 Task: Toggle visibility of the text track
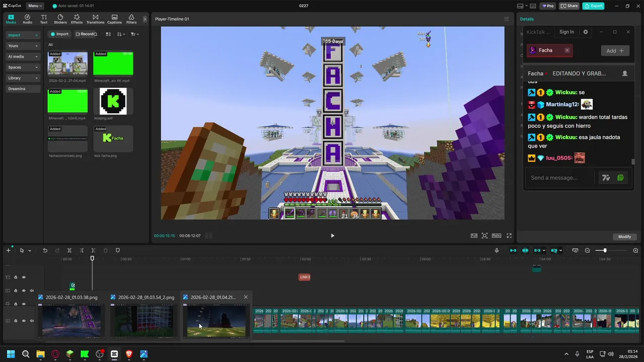point(24,277)
